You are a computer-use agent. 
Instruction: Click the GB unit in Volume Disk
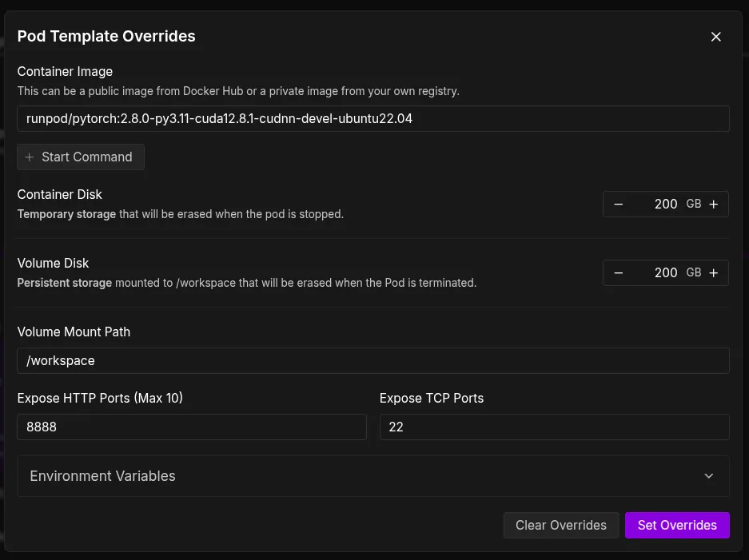click(694, 273)
